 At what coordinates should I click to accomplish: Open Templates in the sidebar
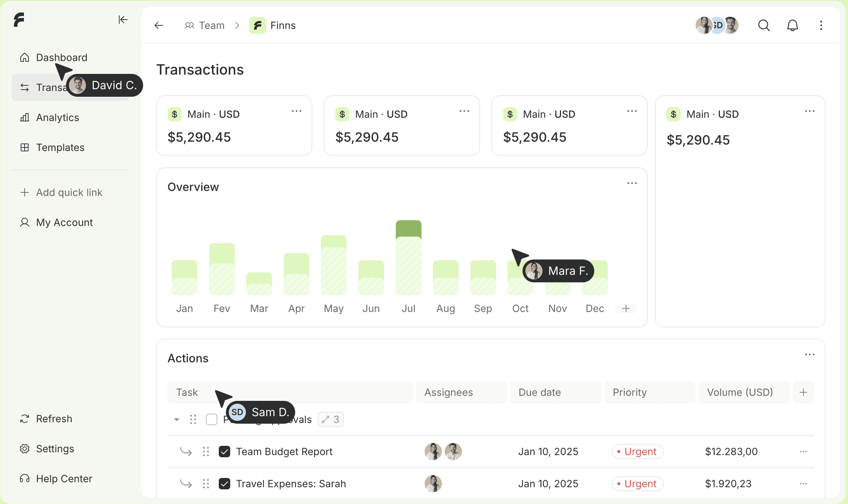tap(60, 147)
